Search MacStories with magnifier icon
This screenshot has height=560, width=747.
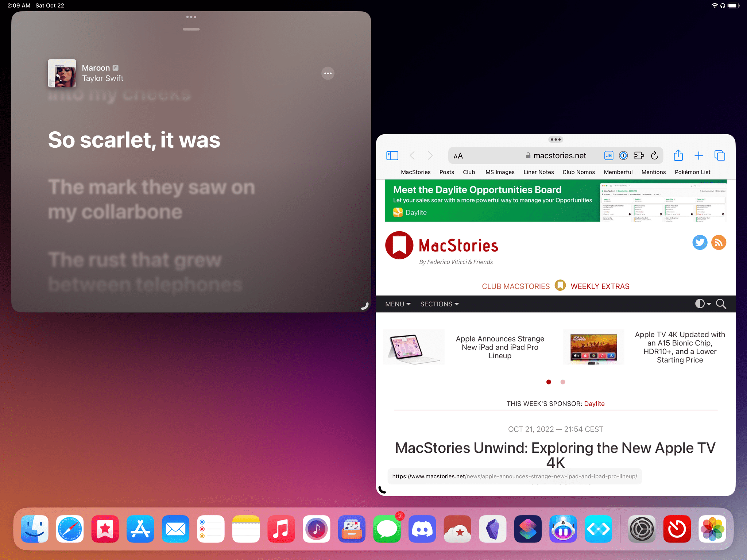pos(721,304)
